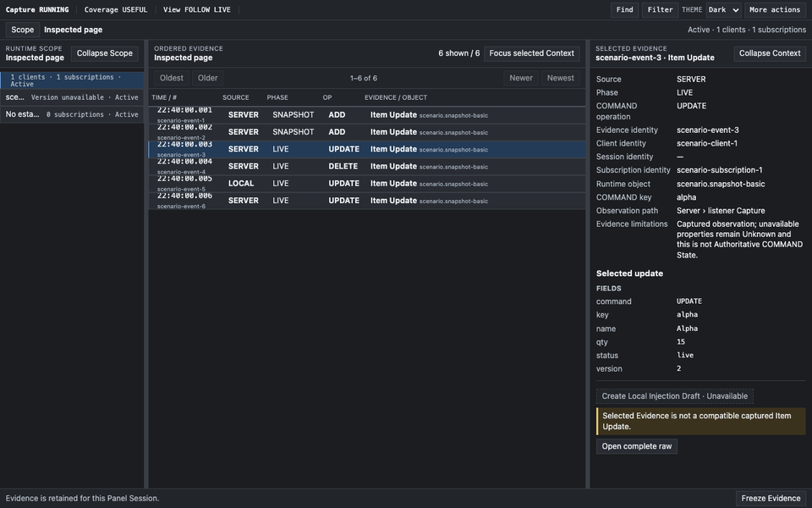The height and width of the screenshot is (508, 812).
Task: Go to Oldest evidence page
Action: coord(172,78)
